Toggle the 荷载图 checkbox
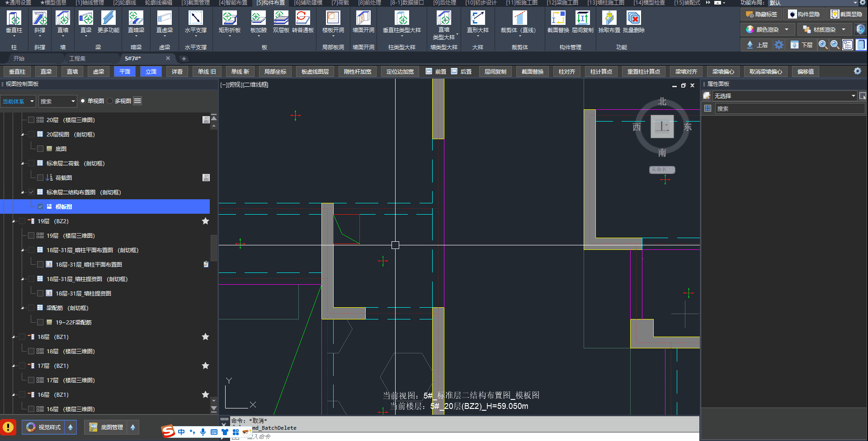Image resolution: width=868 pixels, height=441 pixels. [x=40, y=178]
